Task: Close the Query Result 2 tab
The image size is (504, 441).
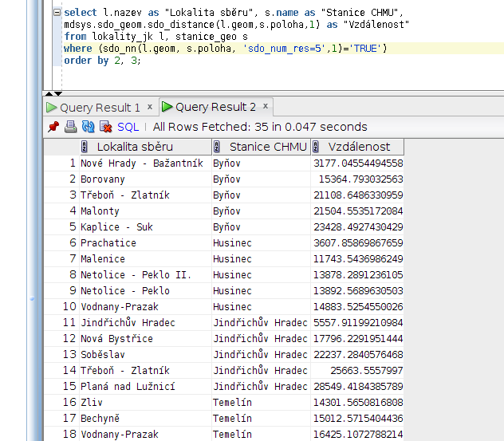Action: click(x=266, y=106)
